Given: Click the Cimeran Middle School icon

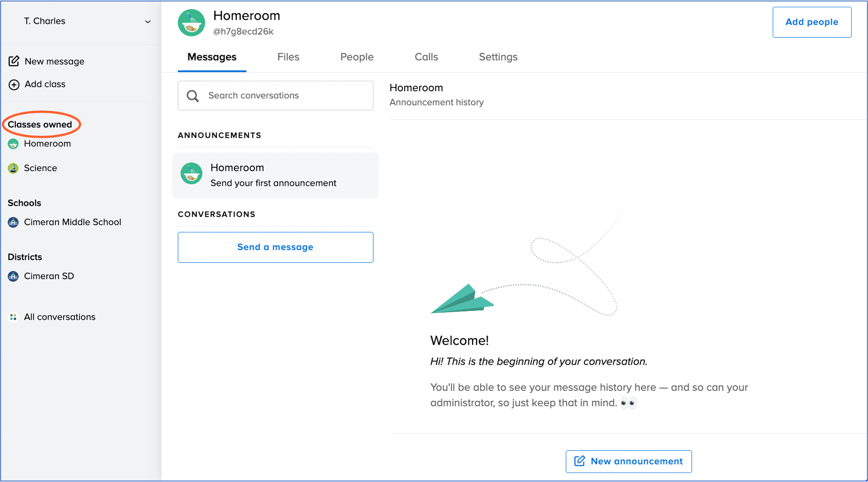Looking at the screenshot, I should (x=13, y=222).
